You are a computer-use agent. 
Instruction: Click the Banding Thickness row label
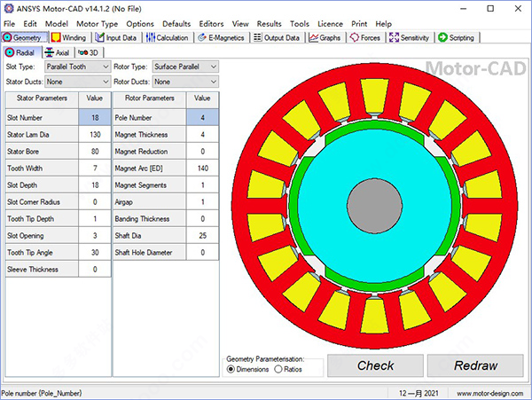pyautogui.click(x=142, y=219)
